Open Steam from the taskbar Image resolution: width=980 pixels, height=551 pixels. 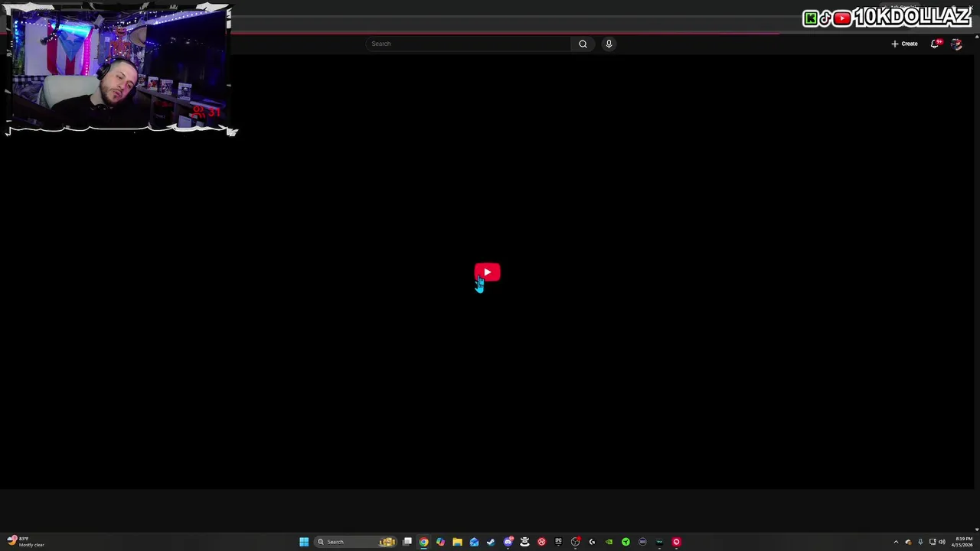tap(491, 542)
